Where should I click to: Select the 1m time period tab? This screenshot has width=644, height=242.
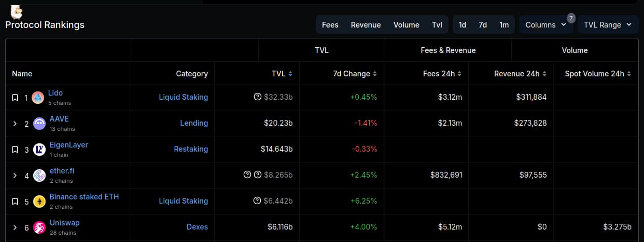[x=503, y=25]
